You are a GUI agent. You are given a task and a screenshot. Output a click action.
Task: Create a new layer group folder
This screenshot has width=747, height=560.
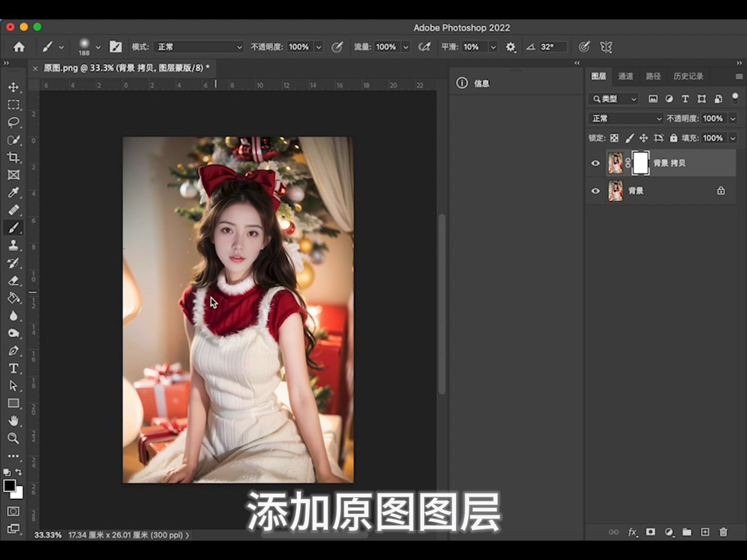tap(687, 532)
